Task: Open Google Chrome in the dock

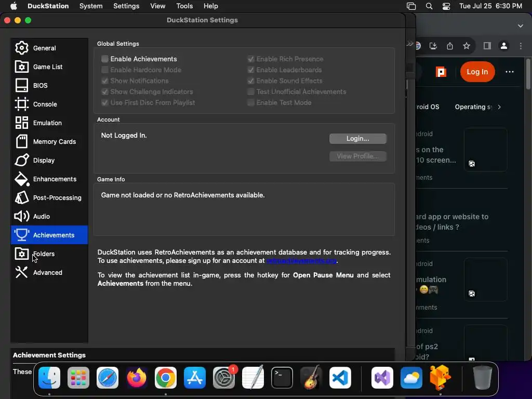Action: coord(166,378)
